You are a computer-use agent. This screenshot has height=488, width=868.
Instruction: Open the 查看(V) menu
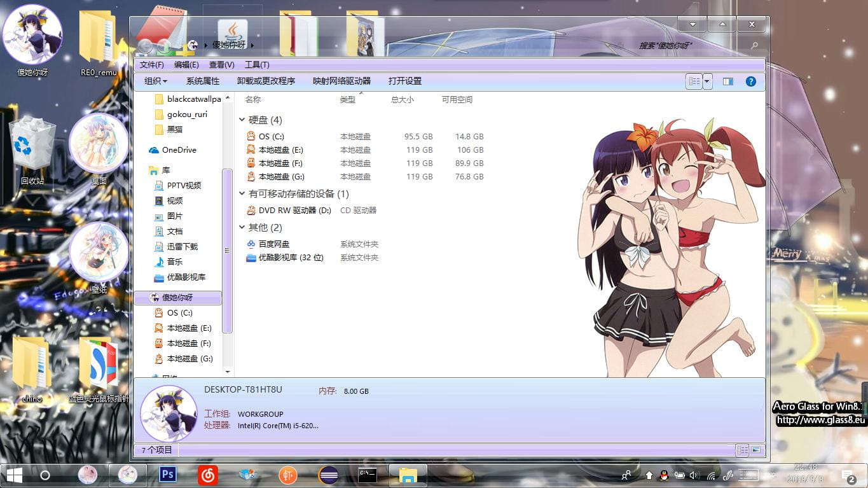tap(220, 64)
